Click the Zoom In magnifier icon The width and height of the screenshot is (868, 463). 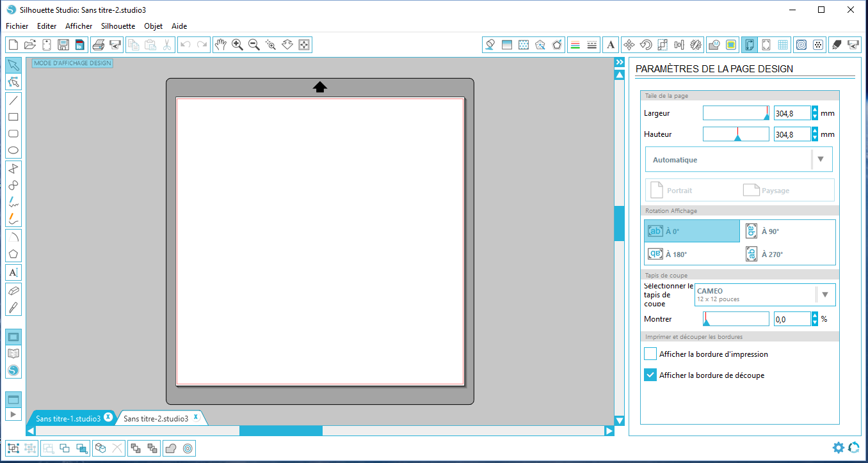pyautogui.click(x=237, y=45)
